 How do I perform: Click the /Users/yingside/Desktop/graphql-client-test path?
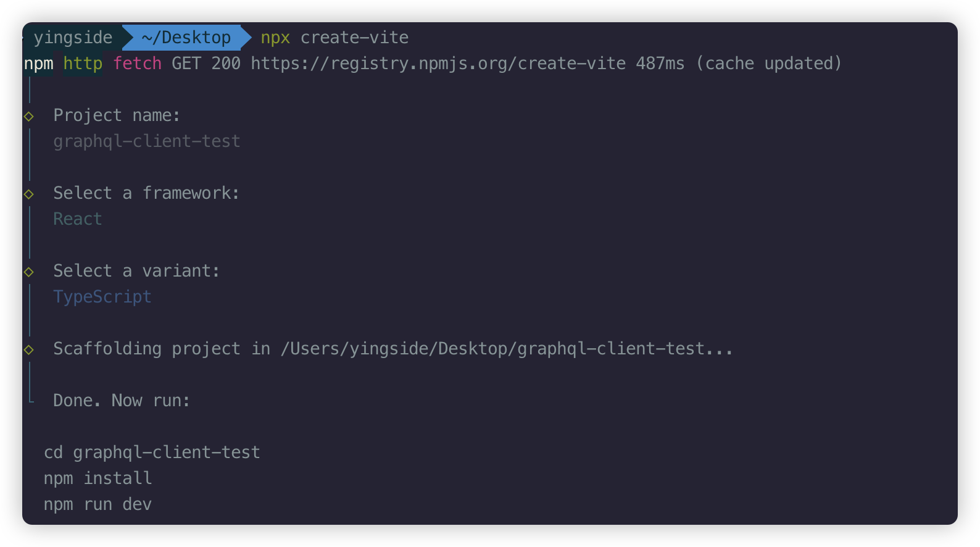click(x=506, y=349)
